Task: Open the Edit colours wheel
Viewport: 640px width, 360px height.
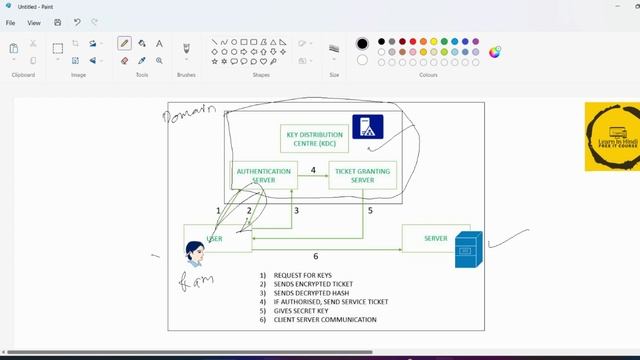Action: [495, 52]
